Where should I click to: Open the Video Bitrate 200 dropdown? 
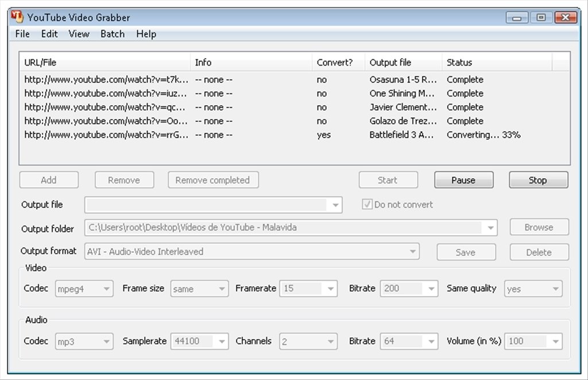click(431, 289)
